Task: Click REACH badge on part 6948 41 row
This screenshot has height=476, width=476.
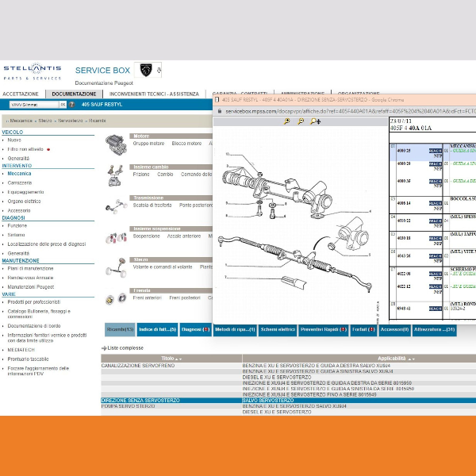Action: coord(436,309)
